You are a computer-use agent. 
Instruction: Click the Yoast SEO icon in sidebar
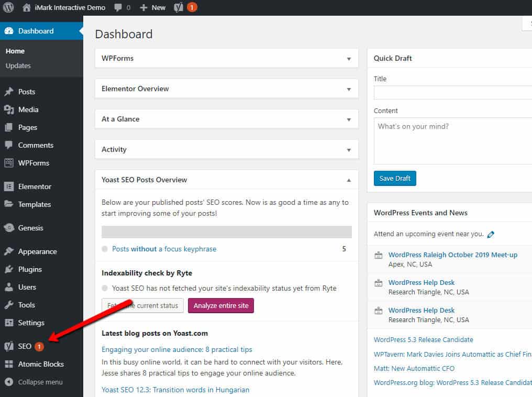coord(9,346)
